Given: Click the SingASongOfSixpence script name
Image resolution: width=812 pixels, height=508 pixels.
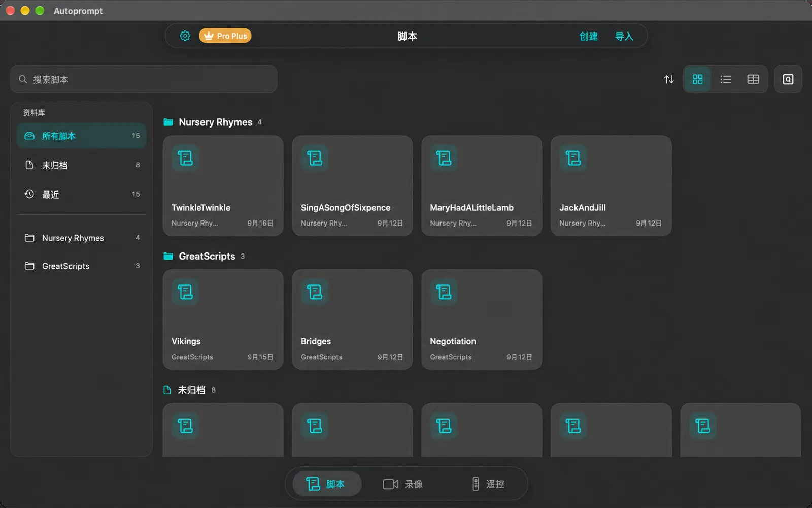Looking at the screenshot, I should click(x=346, y=207).
